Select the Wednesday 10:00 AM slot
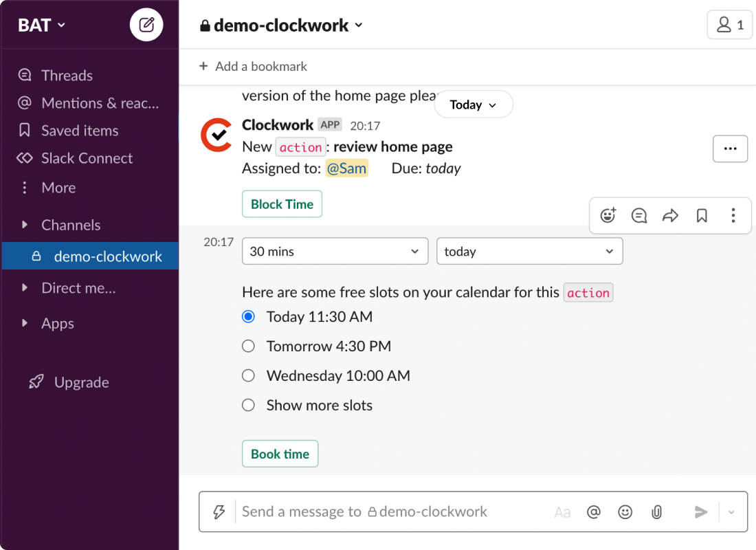The width and height of the screenshot is (756, 550). click(x=248, y=375)
